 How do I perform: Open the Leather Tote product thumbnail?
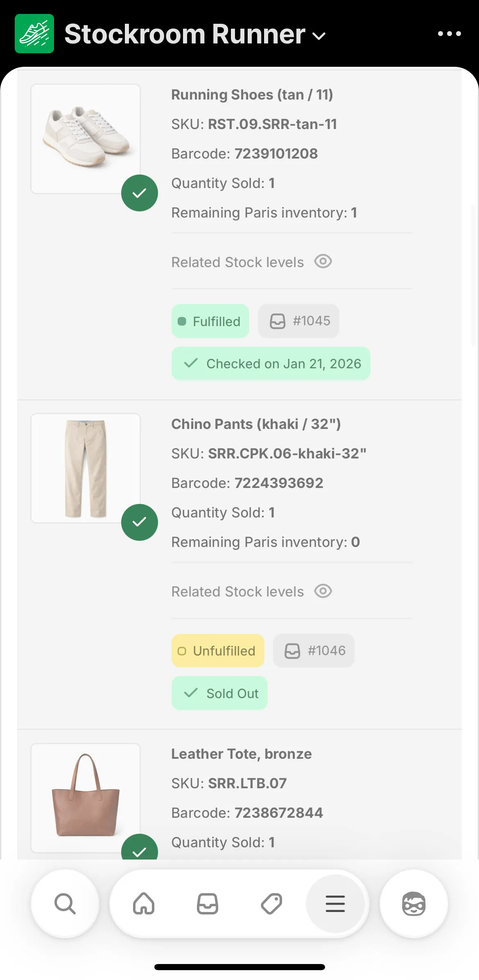coord(86,797)
